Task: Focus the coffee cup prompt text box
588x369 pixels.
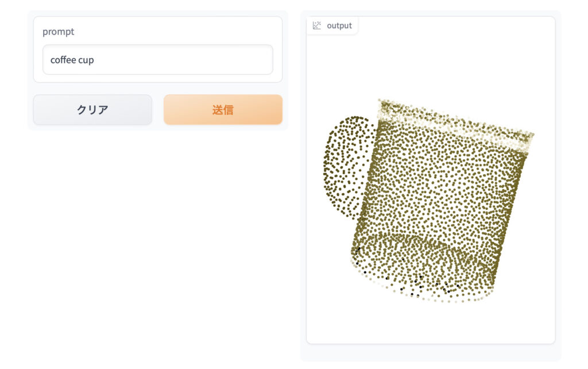Action: (157, 60)
